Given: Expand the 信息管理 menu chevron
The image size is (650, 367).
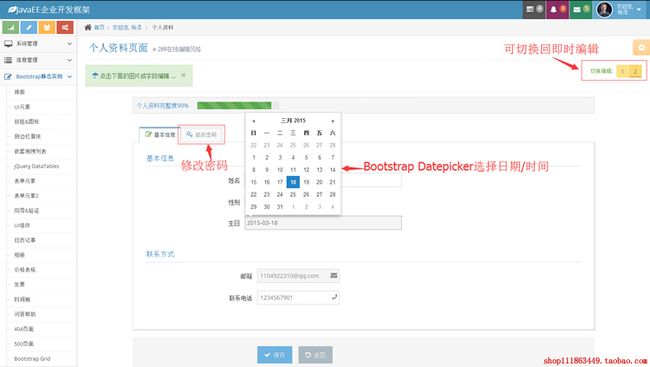Looking at the screenshot, I should pyautogui.click(x=69, y=60).
